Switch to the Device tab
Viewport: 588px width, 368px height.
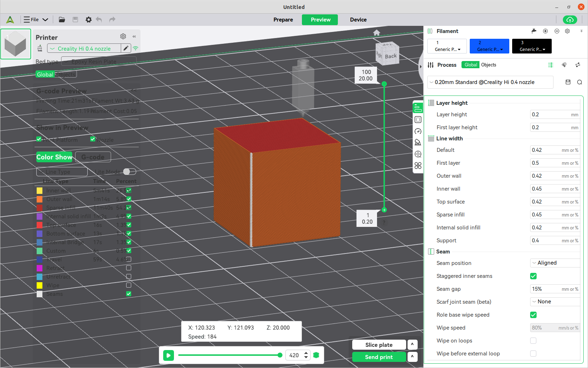coord(358,20)
